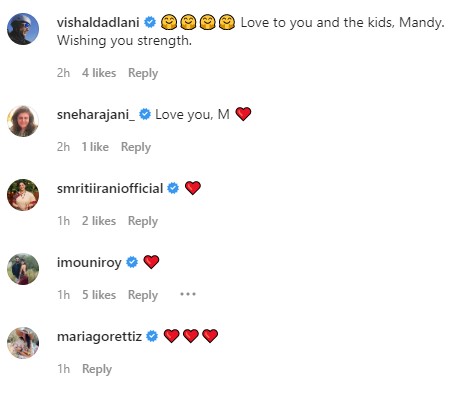The width and height of the screenshot is (453, 396).
Task: Reply to smritiiraniofficial's heart comment
Action: pos(143,221)
